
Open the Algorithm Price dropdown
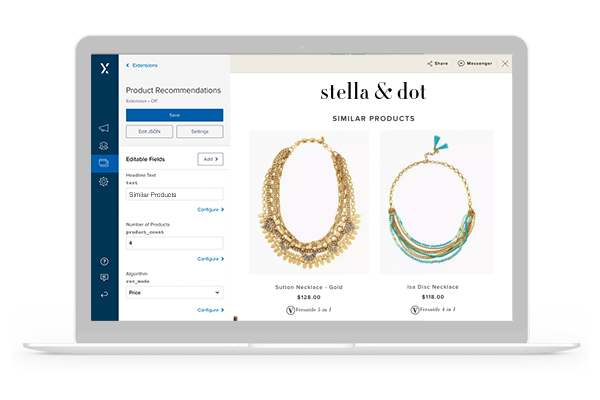[174, 292]
